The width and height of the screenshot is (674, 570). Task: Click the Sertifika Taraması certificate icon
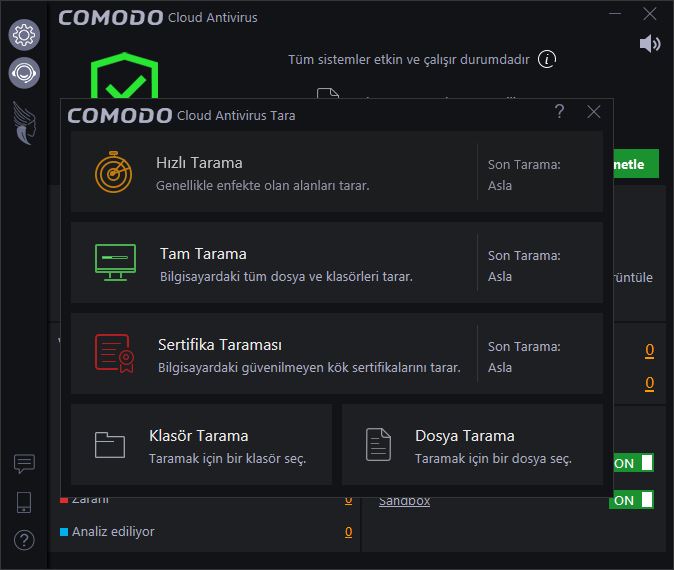click(x=114, y=353)
